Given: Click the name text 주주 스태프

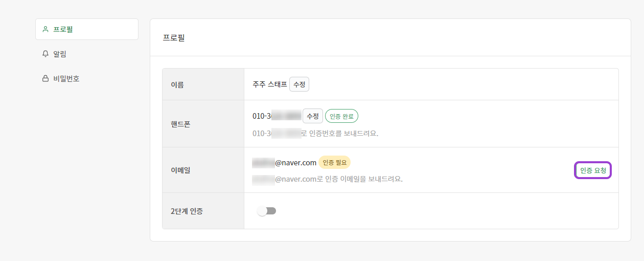Looking at the screenshot, I should click(x=269, y=84).
